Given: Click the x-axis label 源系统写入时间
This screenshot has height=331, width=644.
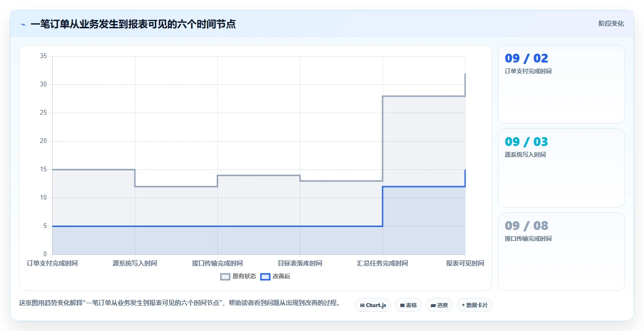Looking at the screenshot, I should [135, 263].
